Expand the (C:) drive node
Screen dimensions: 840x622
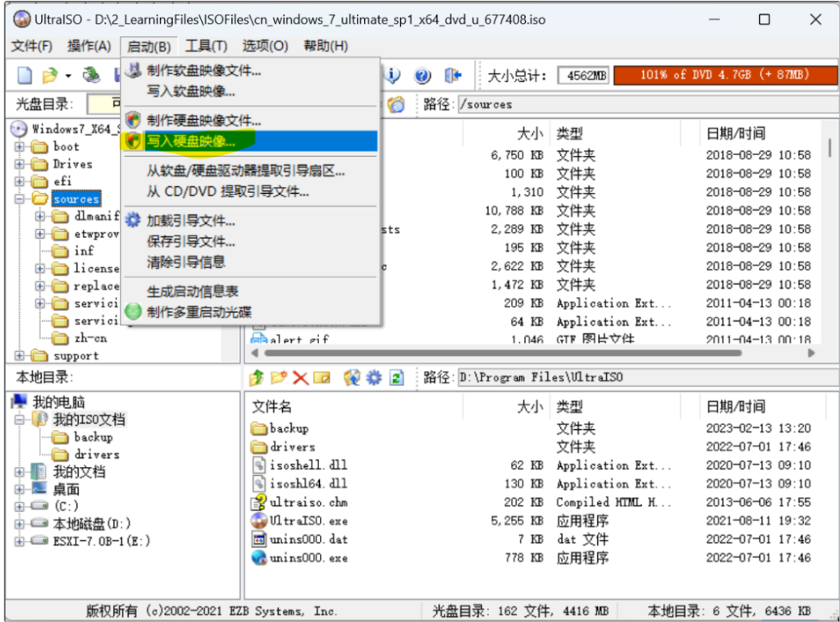click(x=20, y=505)
